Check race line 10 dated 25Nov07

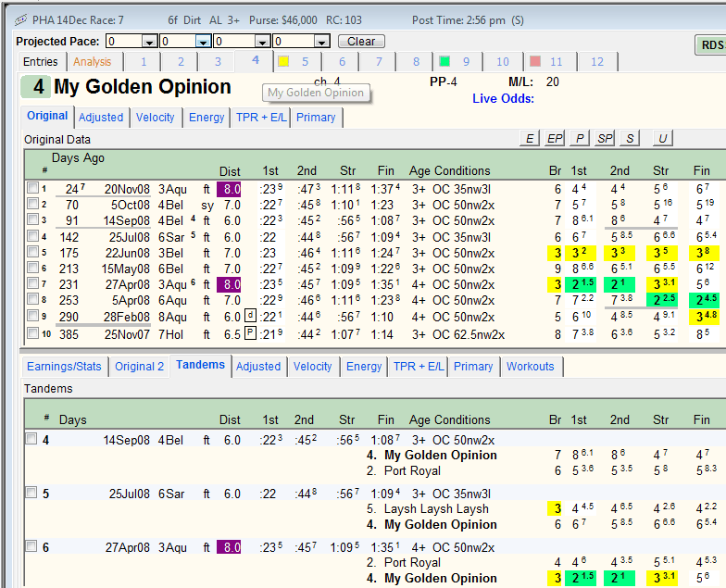[33, 333]
